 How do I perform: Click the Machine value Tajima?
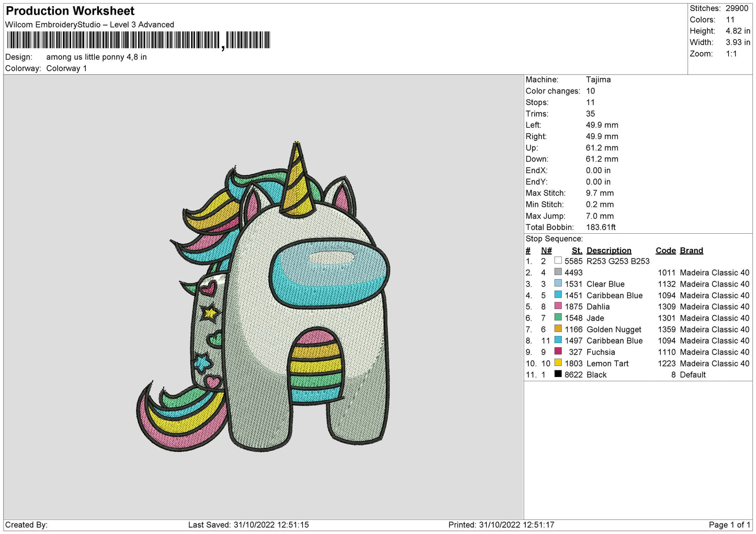pyautogui.click(x=598, y=79)
